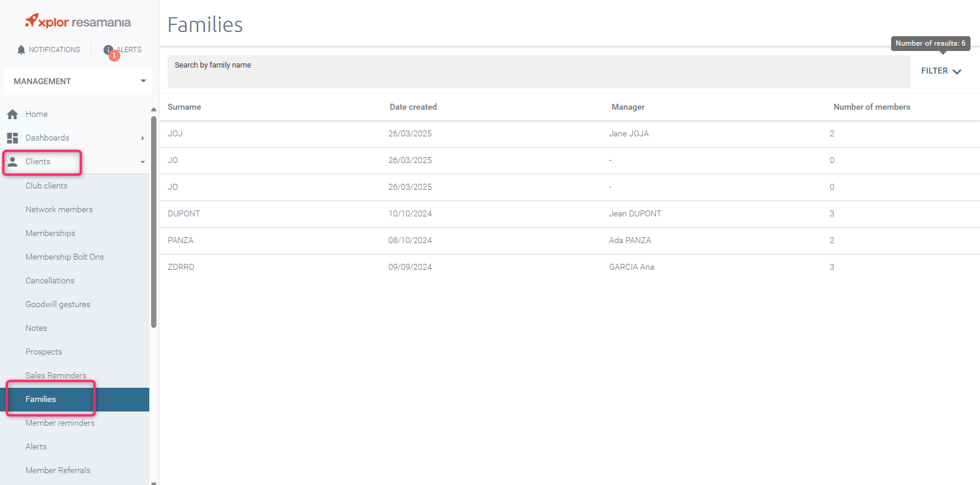Select Families menu item
Screen dimensions: 980x485
click(x=75, y=399)
